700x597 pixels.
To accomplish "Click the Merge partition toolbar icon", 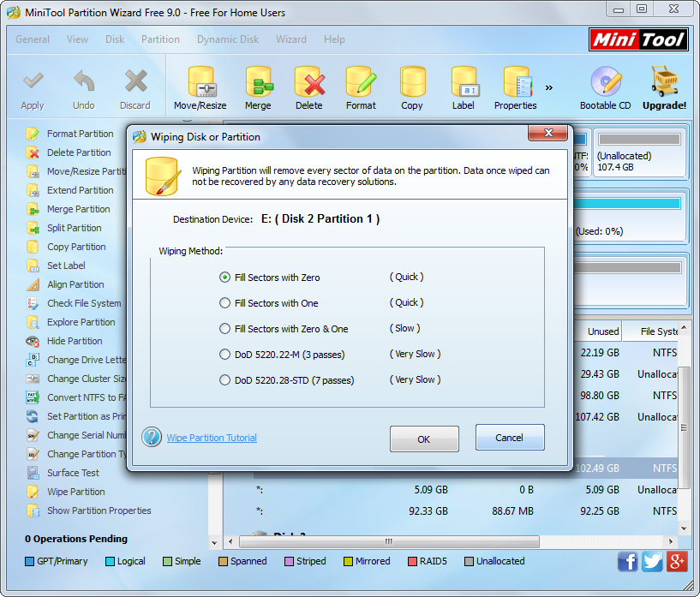I will (x=258, y=84).
